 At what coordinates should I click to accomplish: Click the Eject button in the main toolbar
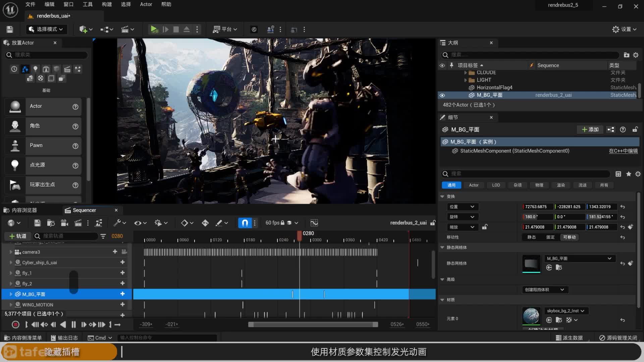[x=187, y=29]
